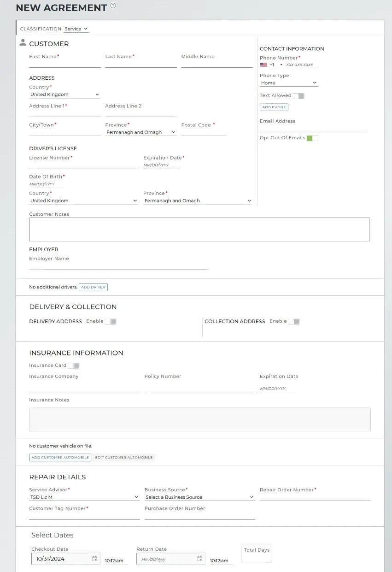Open the driver's license Province dropdown
The width and height of the screenshot is (392, 572).
coord(198,201)
